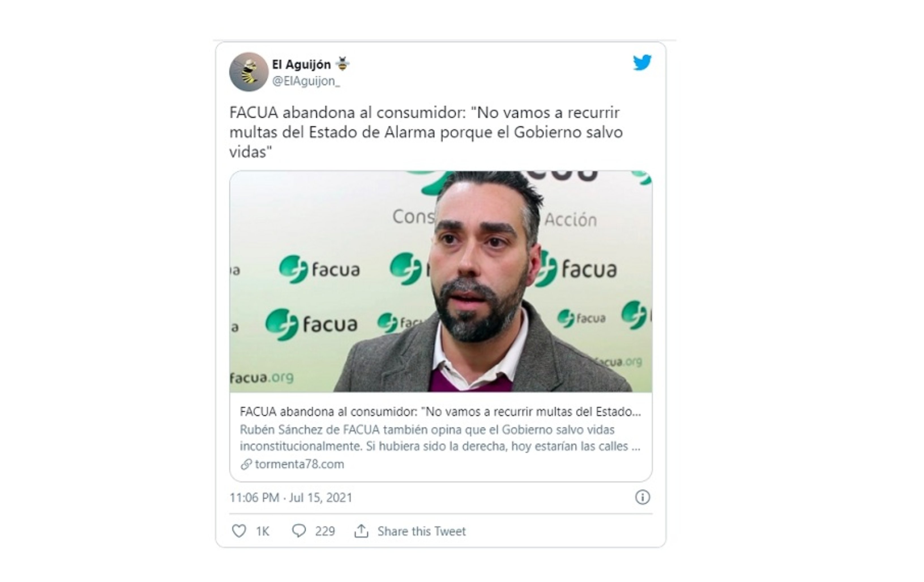The height and width of the screenshot is (582, 924).
Task: Click the chain link icon beside tormenta78.com
Action: [x=246, y=464]
